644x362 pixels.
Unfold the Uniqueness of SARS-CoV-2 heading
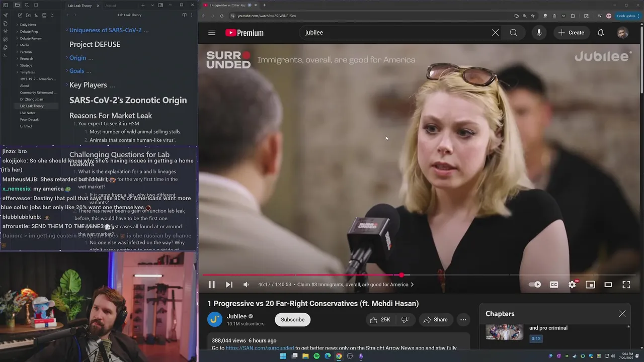(66, 30)
